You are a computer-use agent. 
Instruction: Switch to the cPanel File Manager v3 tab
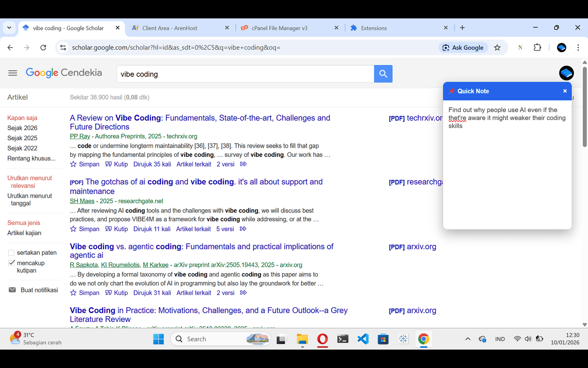coord(289,28)
